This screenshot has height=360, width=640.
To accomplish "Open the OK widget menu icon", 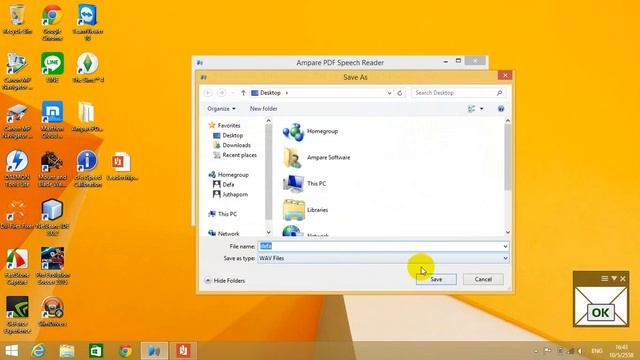I will pos(604,278).
